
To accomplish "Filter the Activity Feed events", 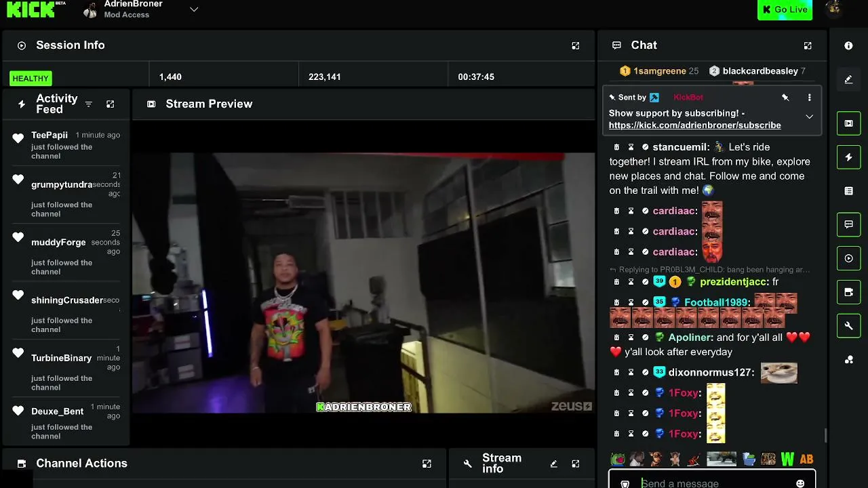I will 88,104.
